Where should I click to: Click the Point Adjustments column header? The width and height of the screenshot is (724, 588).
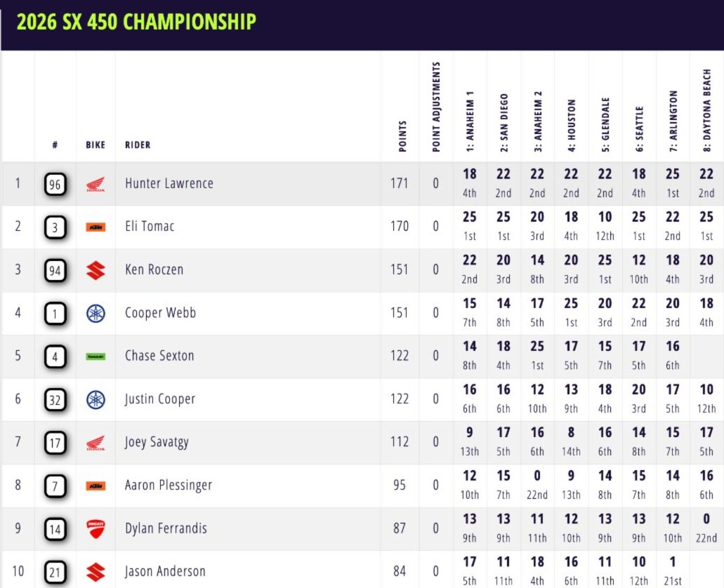436,107
